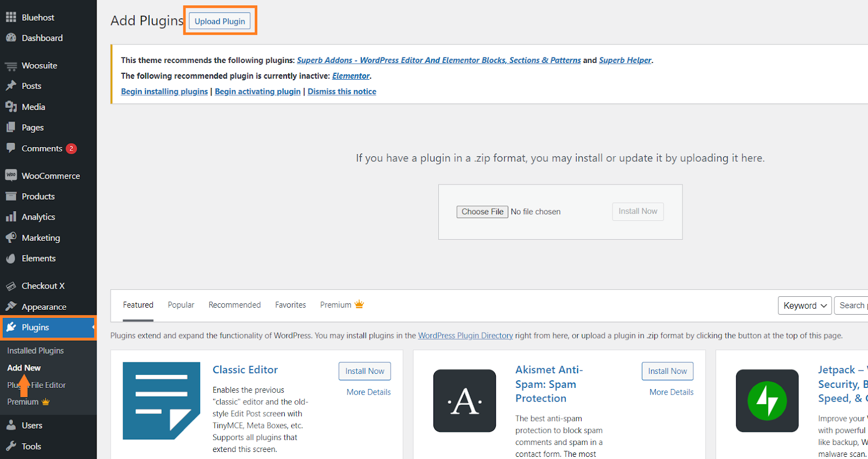Click Begin installing plugins link
868x459 pixels.
(x=164, y=92)
